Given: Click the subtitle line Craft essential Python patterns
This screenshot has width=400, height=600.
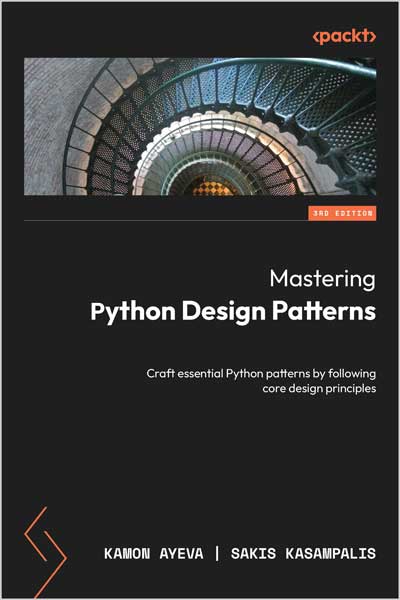Looking at the screenshot, I should click(x=261, y=373).
